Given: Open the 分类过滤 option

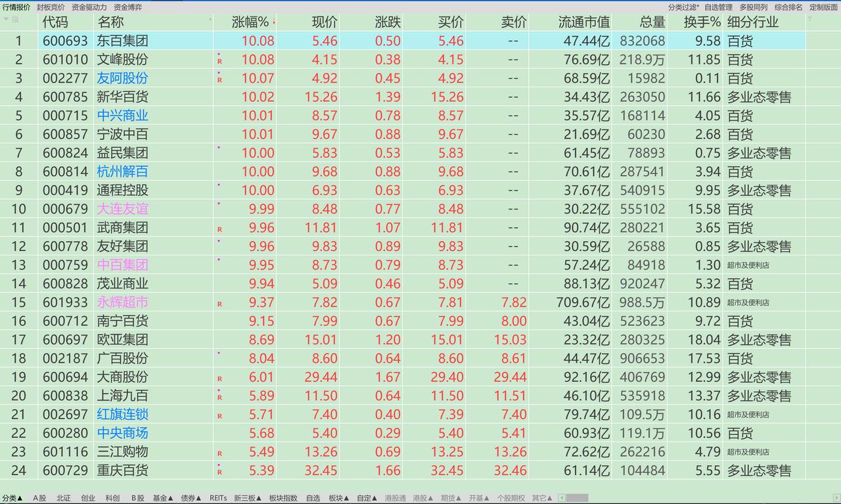Looking at the screenshot, I should tap(683, 7).
